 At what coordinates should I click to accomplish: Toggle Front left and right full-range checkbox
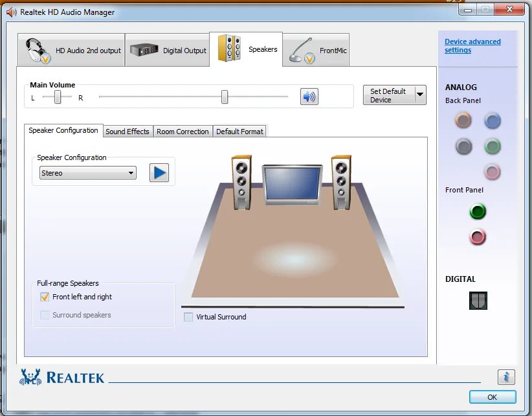click(x=45, y=297)
